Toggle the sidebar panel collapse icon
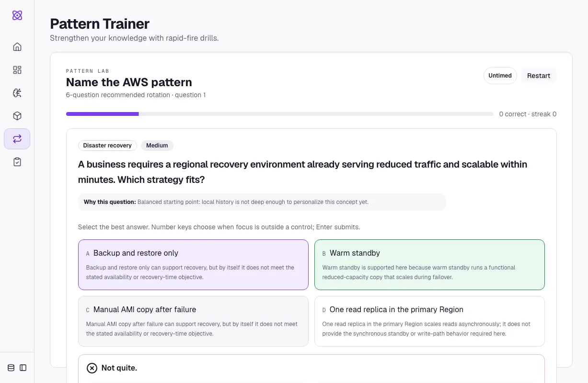Viewport: 588px width, 383px height. 23,368
